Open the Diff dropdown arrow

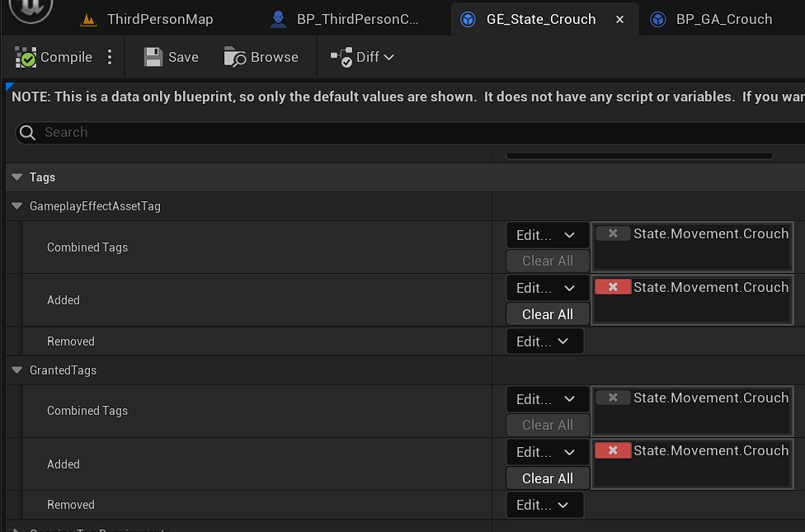(388, 57)
